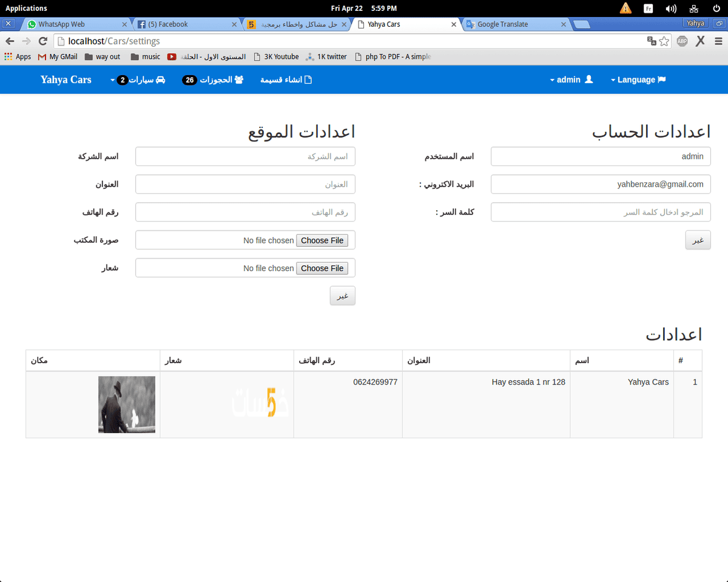This screenshot has width=728, height=582.
Task: Click the Yahya Cars brand logo link
Action: coord(66,79)
